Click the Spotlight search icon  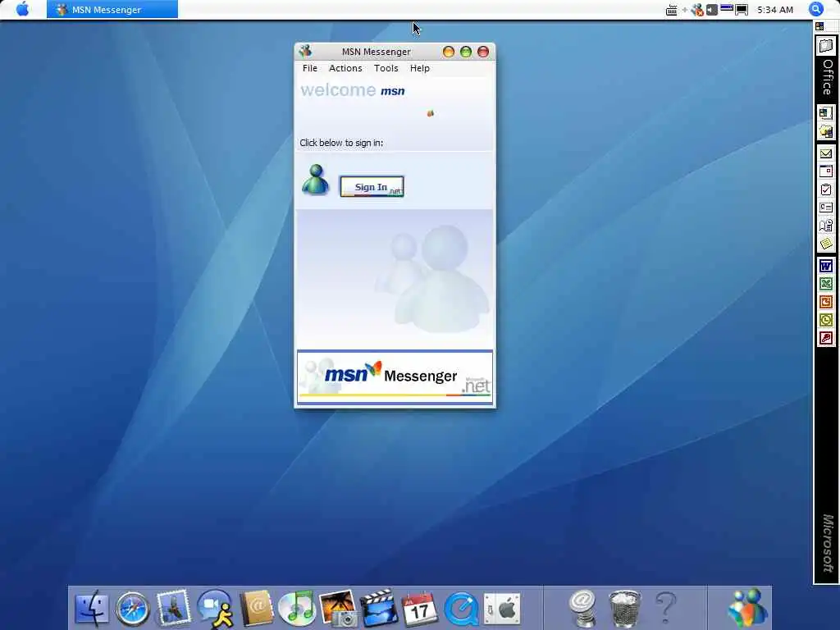[816, 9]
